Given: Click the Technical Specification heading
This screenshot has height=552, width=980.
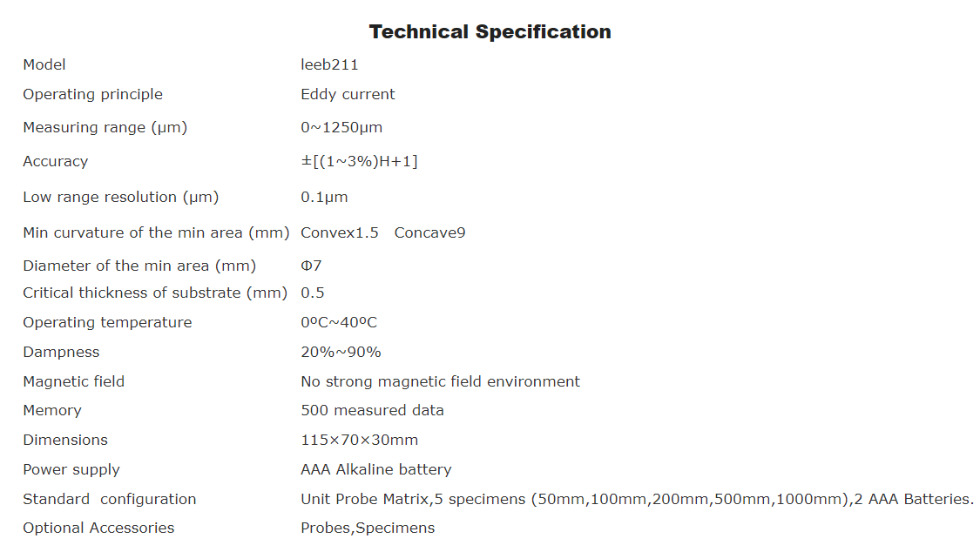Looking at the screenshot, I should pyautogui.click(x=490, y=32).
